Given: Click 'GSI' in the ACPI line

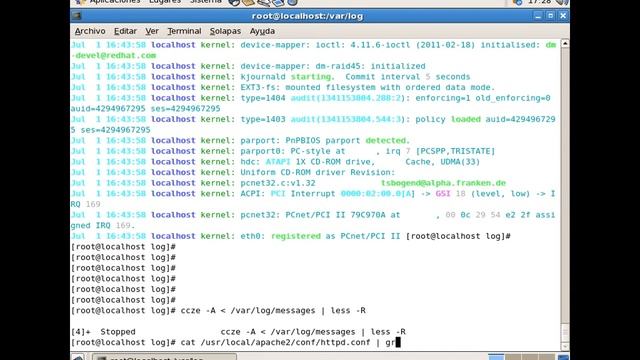Looking at the screenshot, I should [x=443, y=193].
